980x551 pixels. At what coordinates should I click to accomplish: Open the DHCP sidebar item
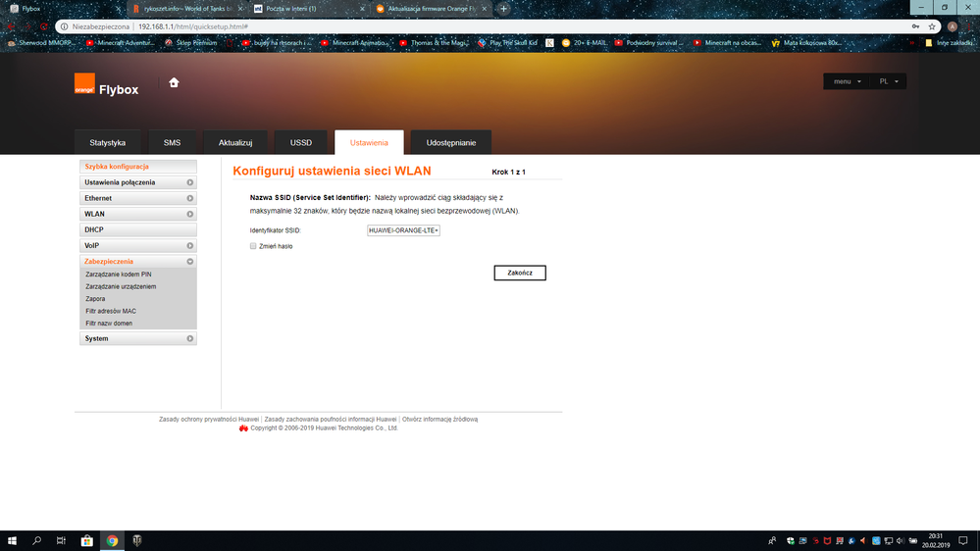point(138,229)
